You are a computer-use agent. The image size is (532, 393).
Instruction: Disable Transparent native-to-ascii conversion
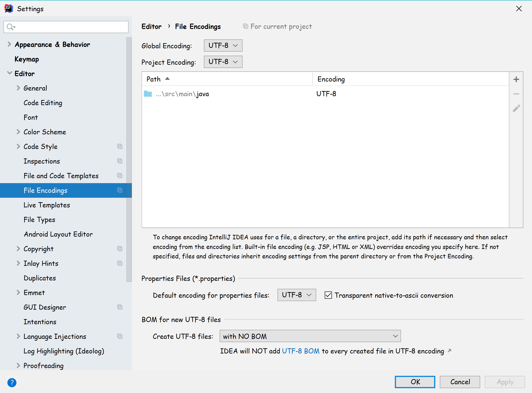[328, 295]
